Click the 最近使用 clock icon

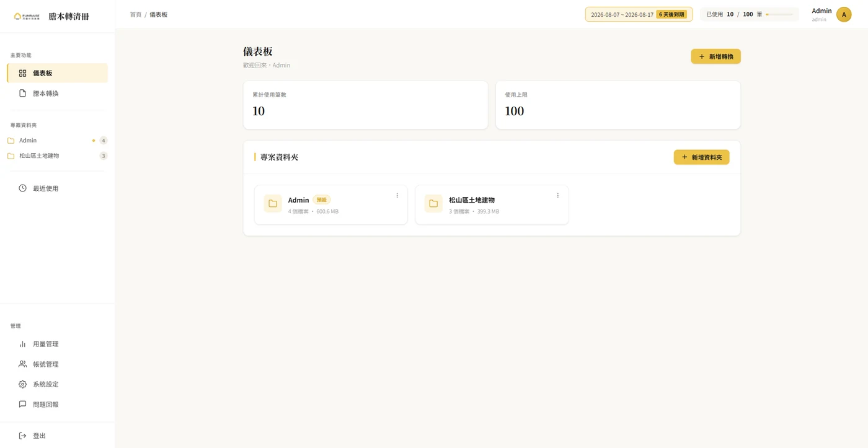click(22, 188)
